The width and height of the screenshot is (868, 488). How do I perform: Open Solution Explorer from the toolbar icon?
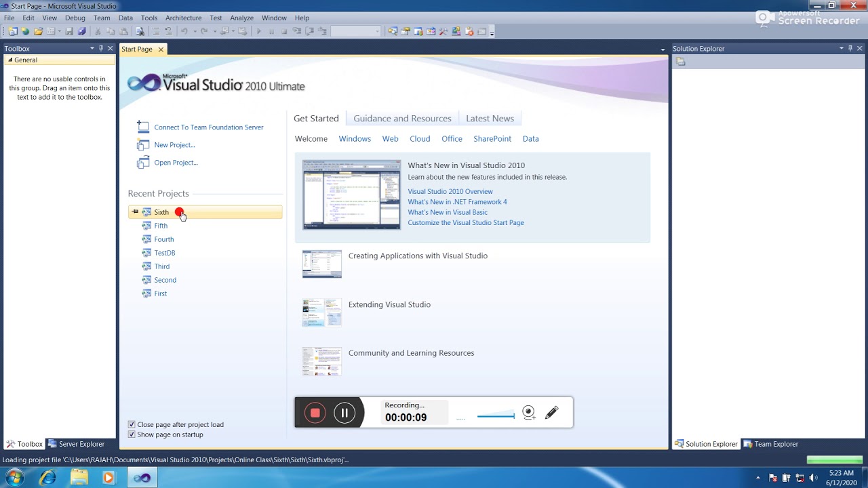click(393, 31)
